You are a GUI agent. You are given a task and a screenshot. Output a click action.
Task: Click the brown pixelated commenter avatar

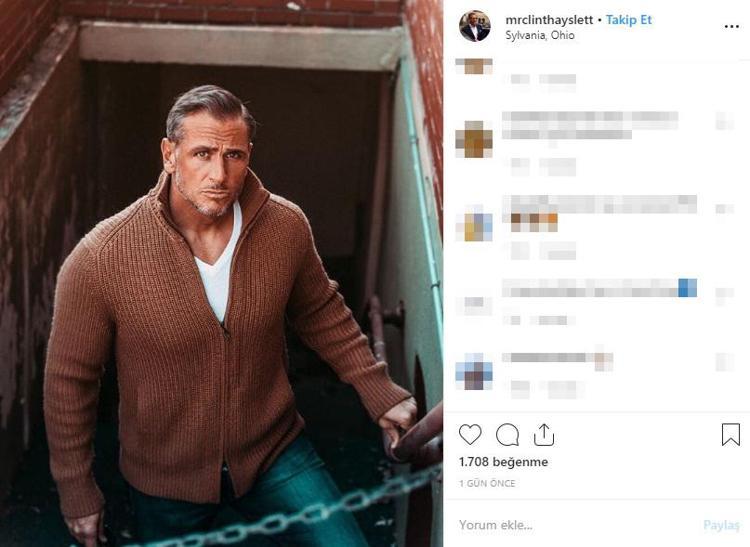point(475,139)
